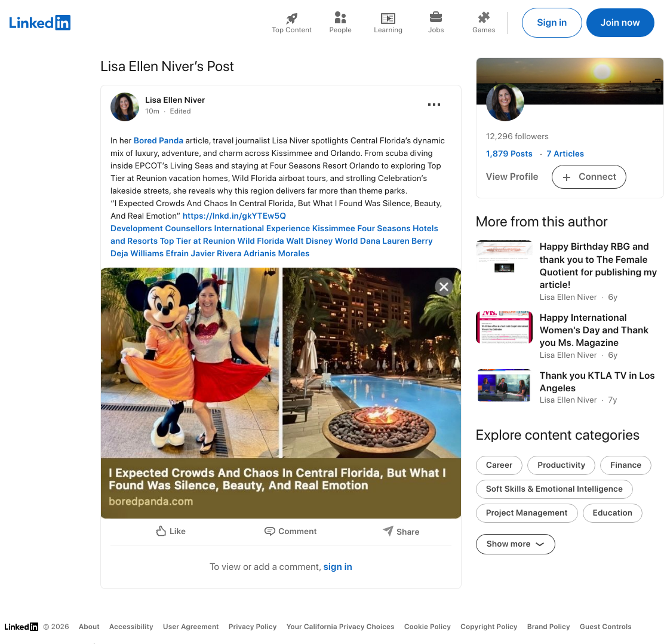Open Your California Privacy Choices link

(x=340, y=627)
